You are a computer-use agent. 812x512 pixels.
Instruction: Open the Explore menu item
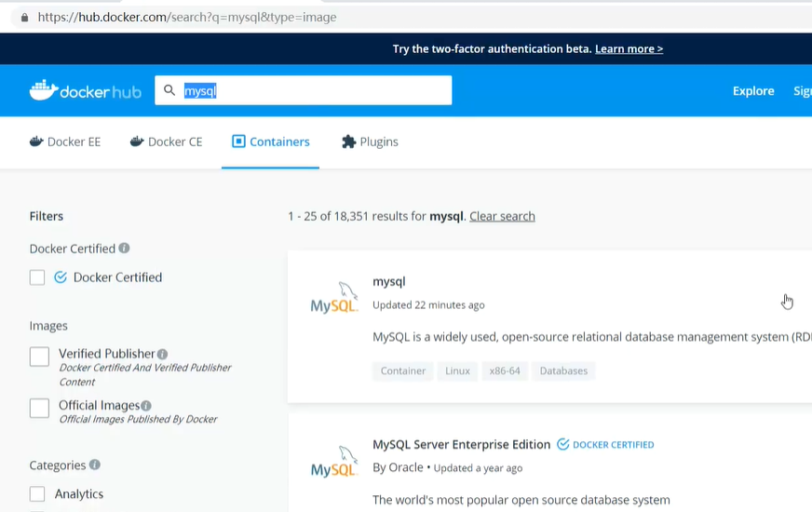[x=753, y=91]
